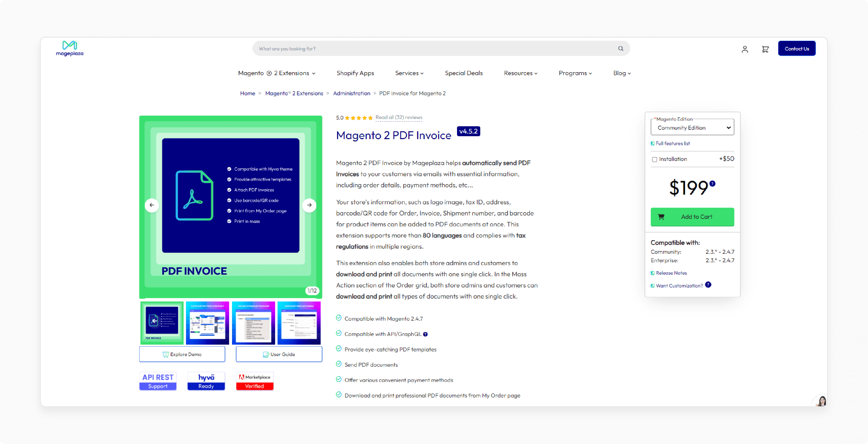
Task: Click the search magnifier icon
Action: [x=621, y=48]
